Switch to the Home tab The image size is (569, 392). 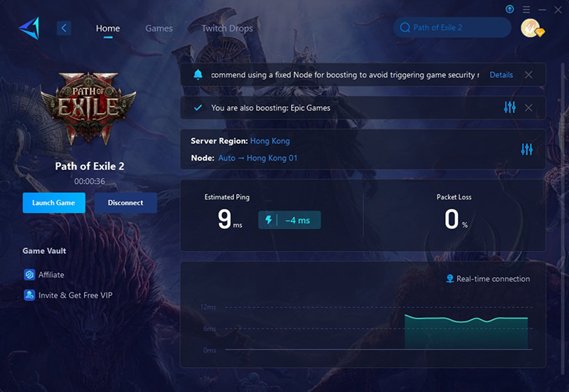pyautogui.click(x=108, y=28)
